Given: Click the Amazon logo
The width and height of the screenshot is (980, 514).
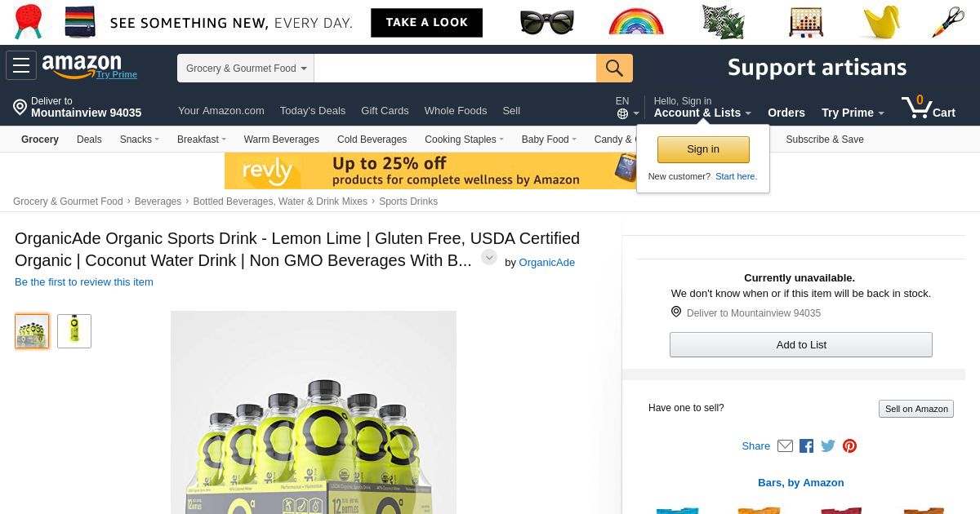Looking at the screenshot, I should point(82,65).
